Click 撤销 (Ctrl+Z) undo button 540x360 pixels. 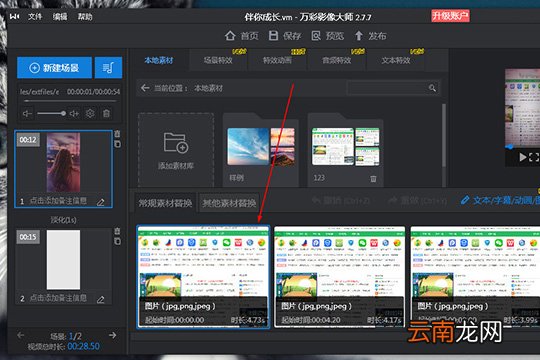tap(341, 200)
